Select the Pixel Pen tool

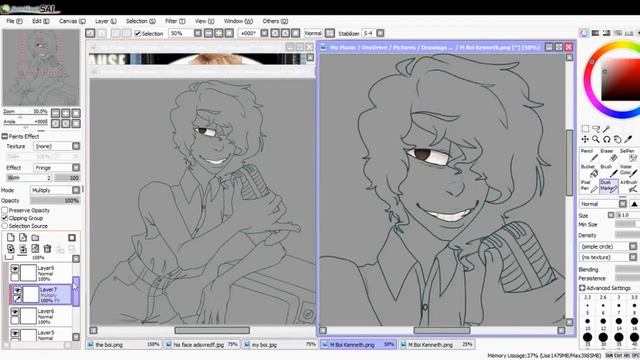click(589, 186)
